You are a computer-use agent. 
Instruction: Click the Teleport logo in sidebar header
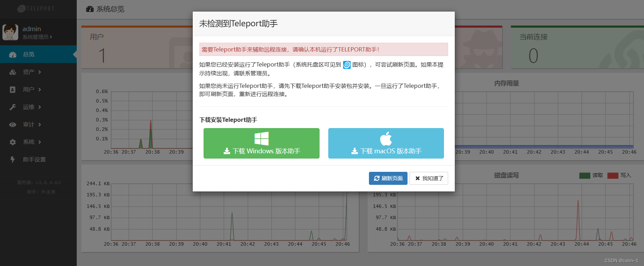pyautogui.click(x=36, y=8)
